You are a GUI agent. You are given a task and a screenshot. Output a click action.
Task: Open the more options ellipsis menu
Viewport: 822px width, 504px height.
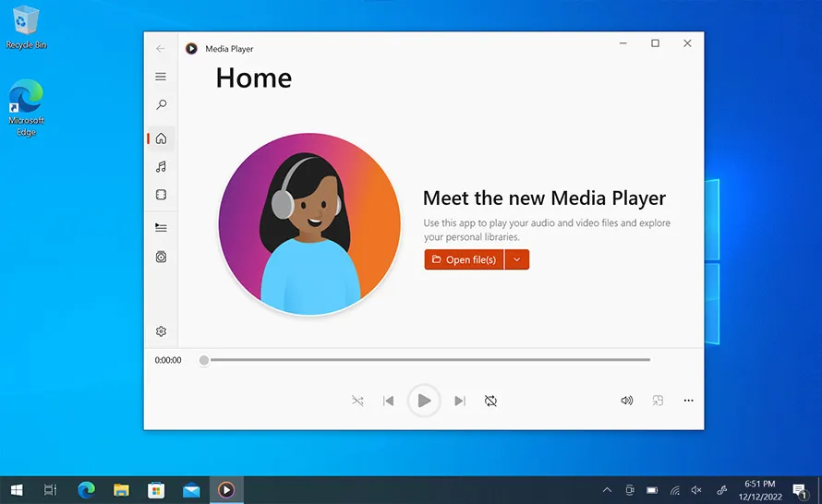click(688, 401)
